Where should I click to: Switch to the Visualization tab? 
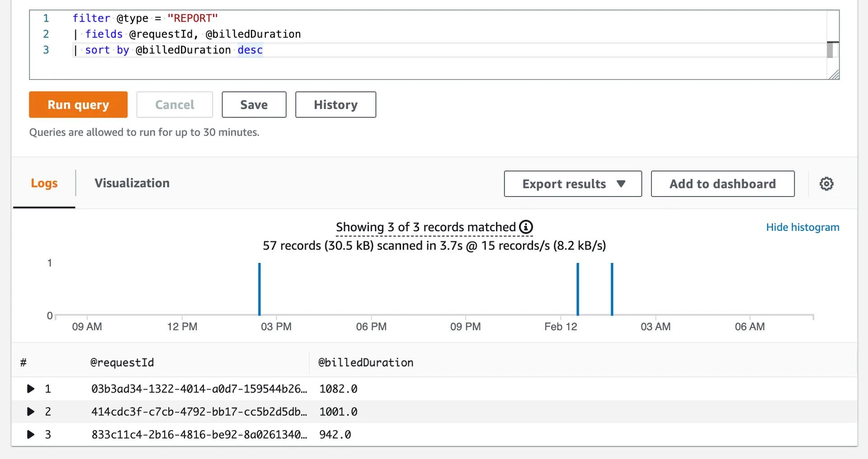132,183
